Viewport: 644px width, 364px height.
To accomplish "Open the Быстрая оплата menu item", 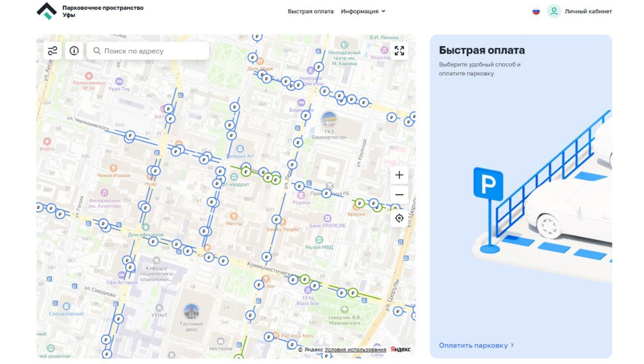I will [310, 11].
